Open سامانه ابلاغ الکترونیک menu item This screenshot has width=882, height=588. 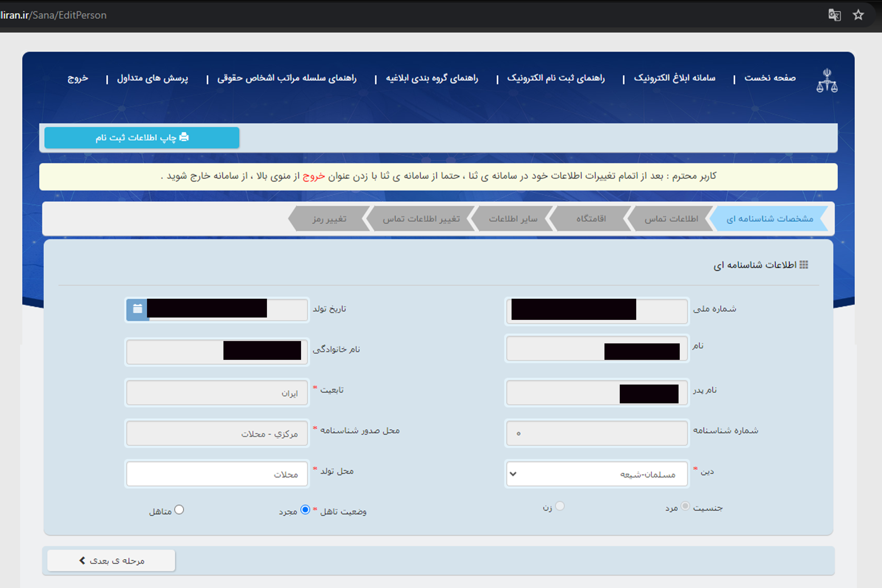click(x=675, y=78)
